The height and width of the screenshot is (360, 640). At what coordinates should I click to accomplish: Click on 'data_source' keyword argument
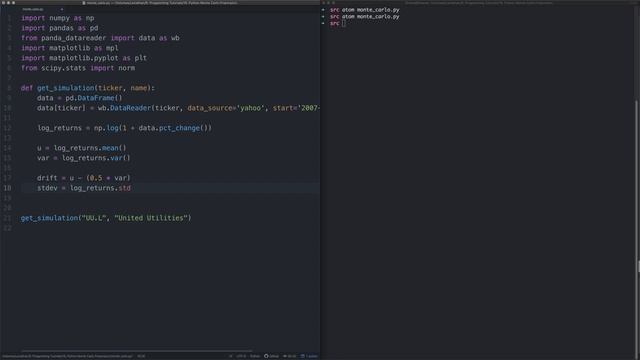(210, 108)
